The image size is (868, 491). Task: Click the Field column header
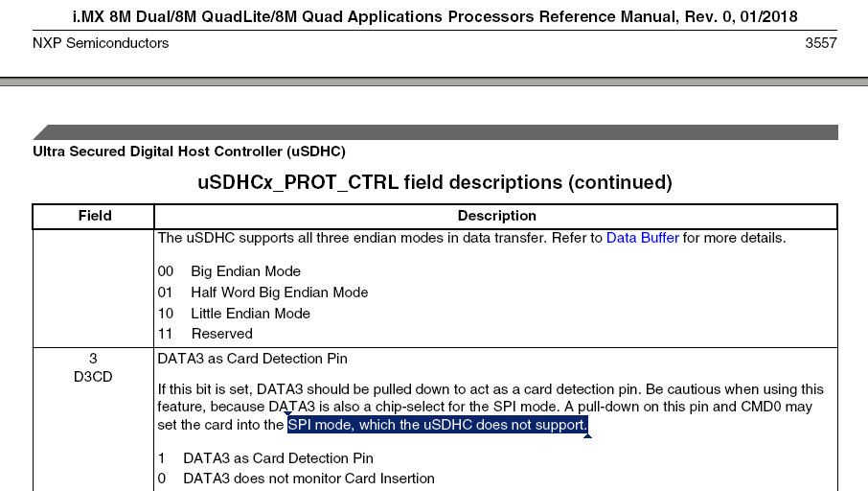click(94, 217)
